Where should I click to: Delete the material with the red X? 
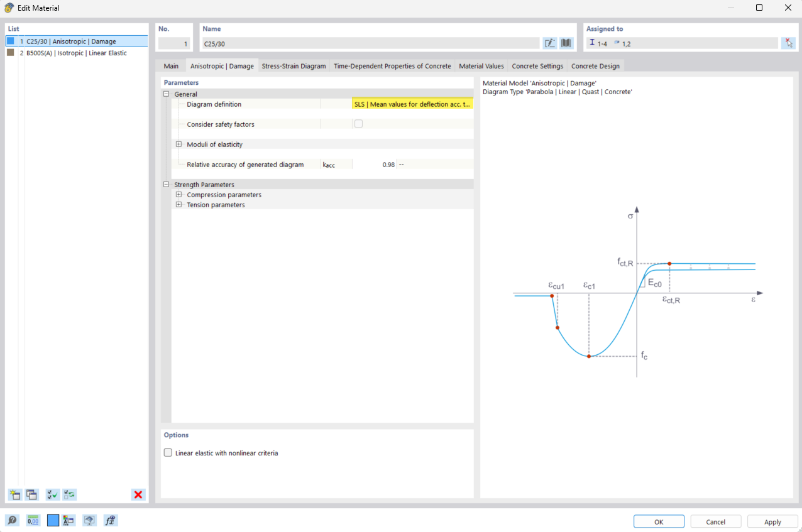click(x=138, y=494)
